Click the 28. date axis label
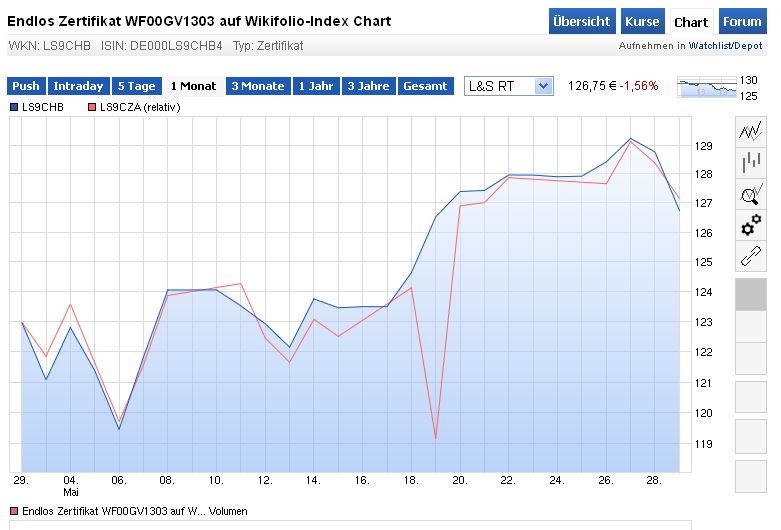Image resolution: width=781 pixels, height=530 pixels. click(x=653, y=480)
